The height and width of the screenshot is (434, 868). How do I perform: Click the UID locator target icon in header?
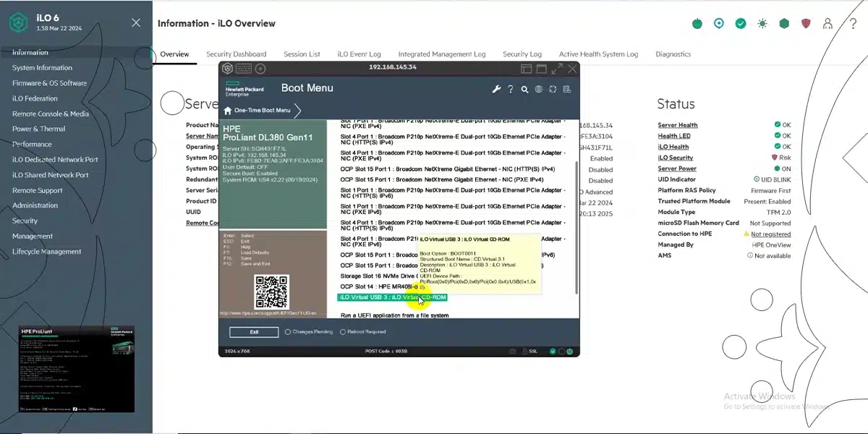718,23
